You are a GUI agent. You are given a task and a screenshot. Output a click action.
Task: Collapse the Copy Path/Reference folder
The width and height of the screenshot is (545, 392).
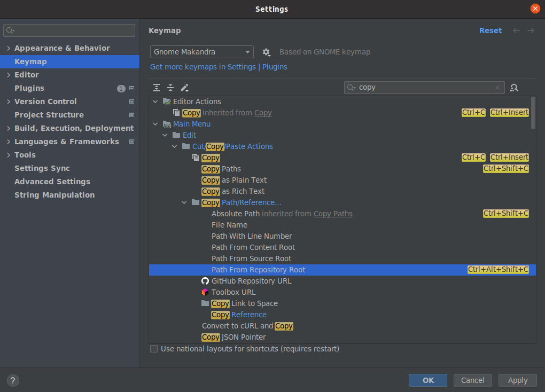[x=184, y=202]
